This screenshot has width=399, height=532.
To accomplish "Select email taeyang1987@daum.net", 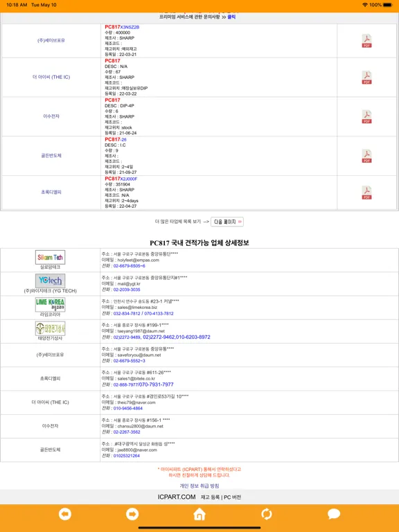I will 141,331.
